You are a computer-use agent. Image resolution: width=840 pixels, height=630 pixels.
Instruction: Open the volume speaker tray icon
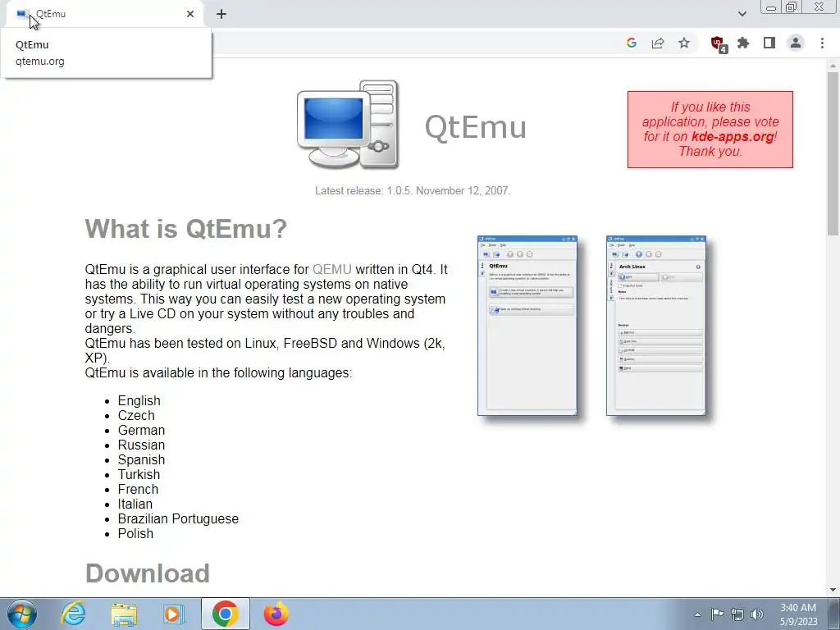757,614
